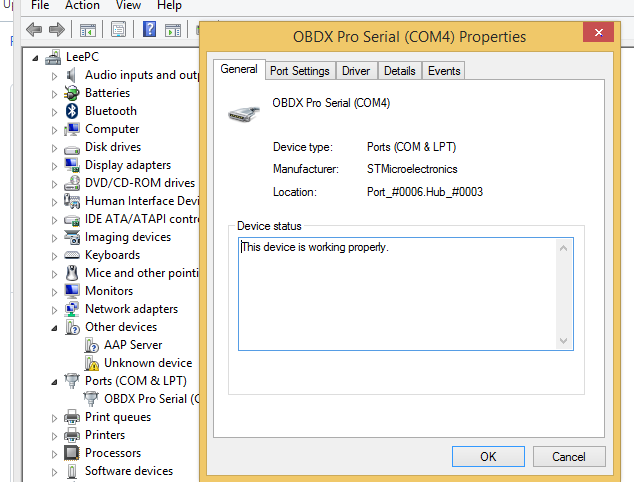Expand the Network adapters node

pyautogui.click(x=54, y=310)
